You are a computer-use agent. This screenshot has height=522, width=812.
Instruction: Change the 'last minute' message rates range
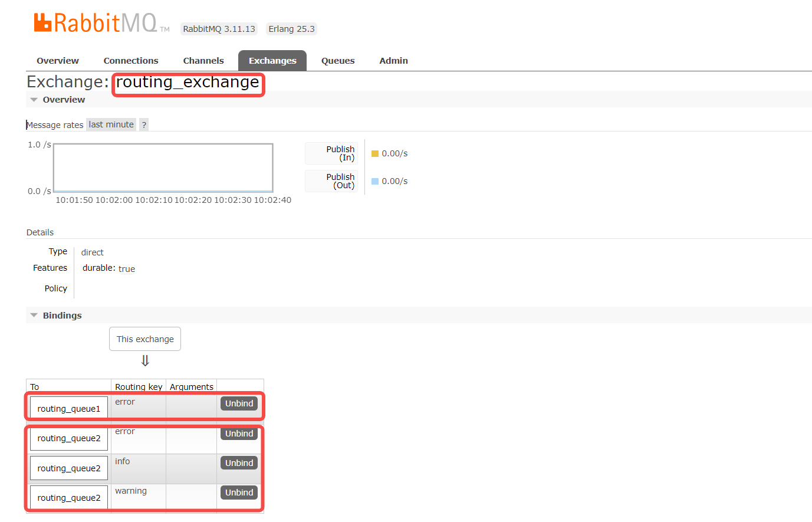111,124
